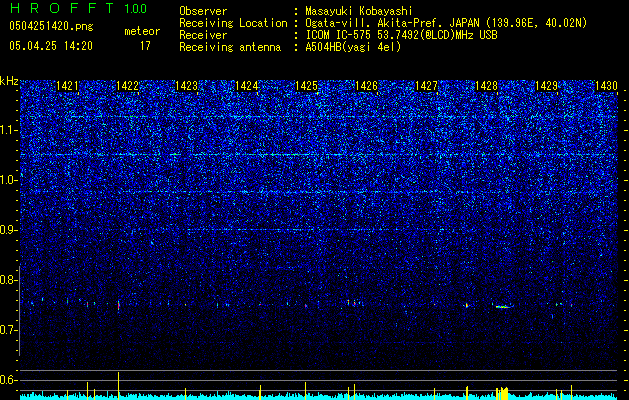Click the 'meteor' label

[142, 31]
